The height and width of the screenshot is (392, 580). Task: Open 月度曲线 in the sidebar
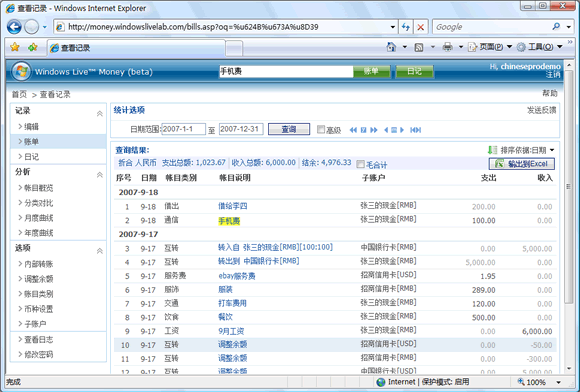38,218
